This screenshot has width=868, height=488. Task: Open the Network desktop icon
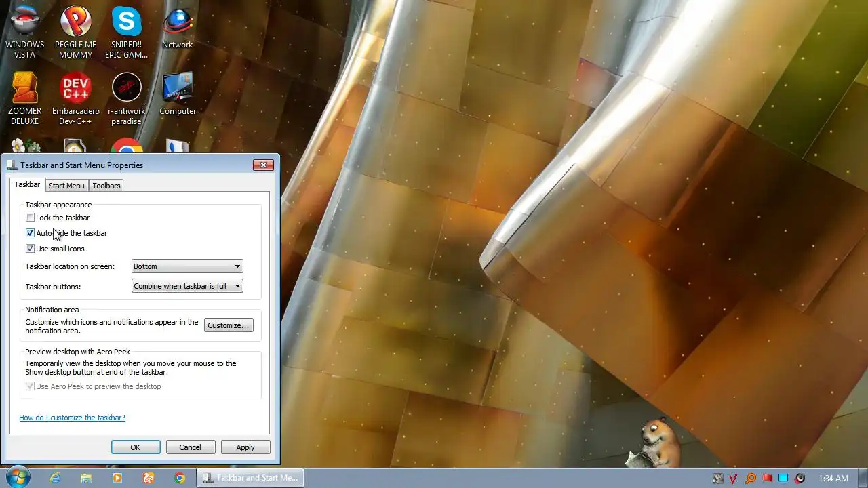click(x=178, y=28)
